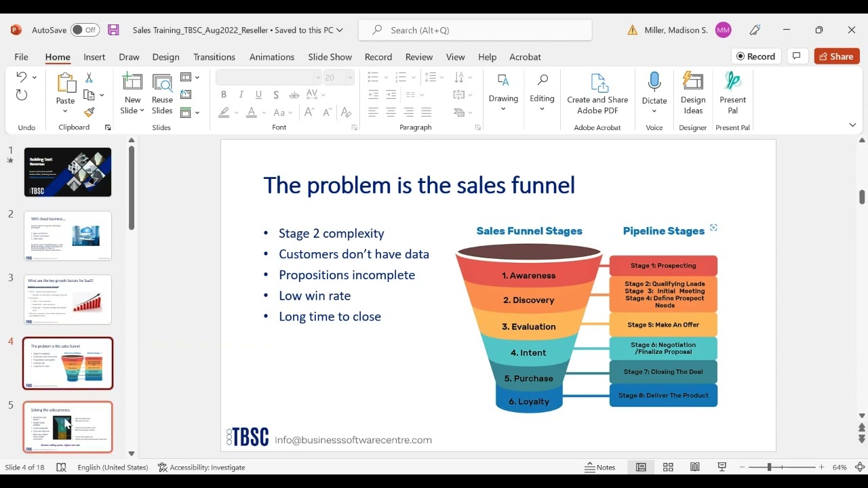Toggle the Notes pane

click(x=600, y=467)
